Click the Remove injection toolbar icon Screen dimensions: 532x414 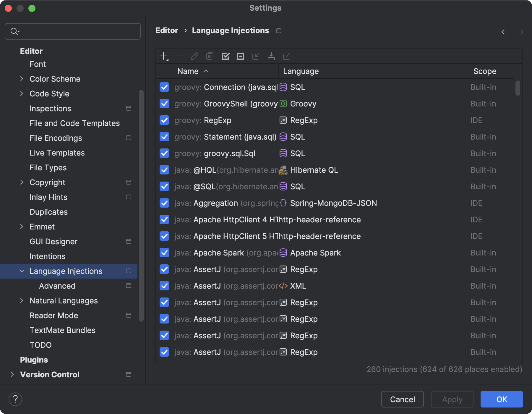pos(179,56)
